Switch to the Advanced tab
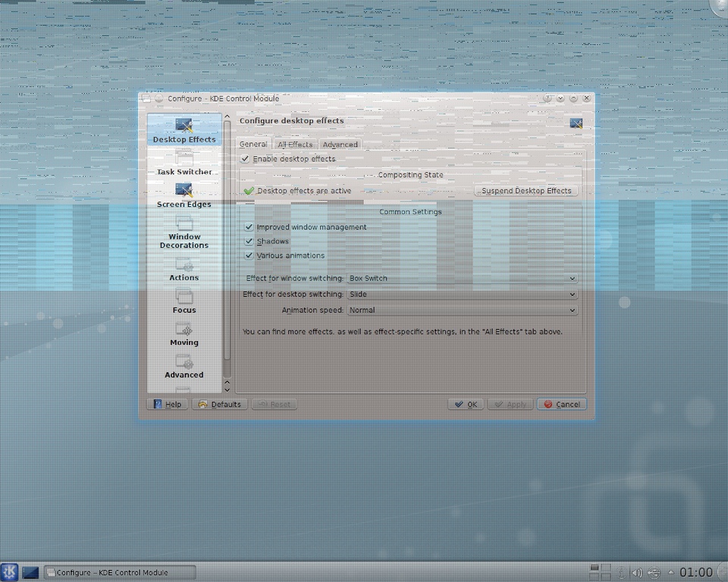Image resolution: width=728 pixels, height=582 pixels. click(340, 145)
